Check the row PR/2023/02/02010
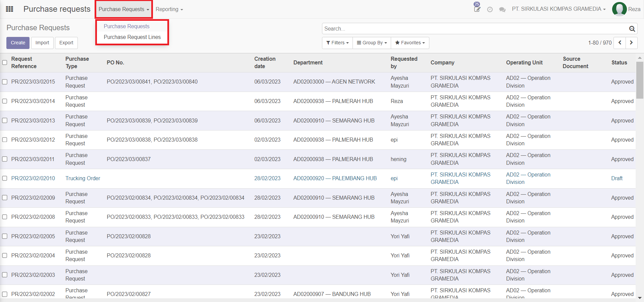The height and width of the screenshot is (302, 644). coord(5,178)
